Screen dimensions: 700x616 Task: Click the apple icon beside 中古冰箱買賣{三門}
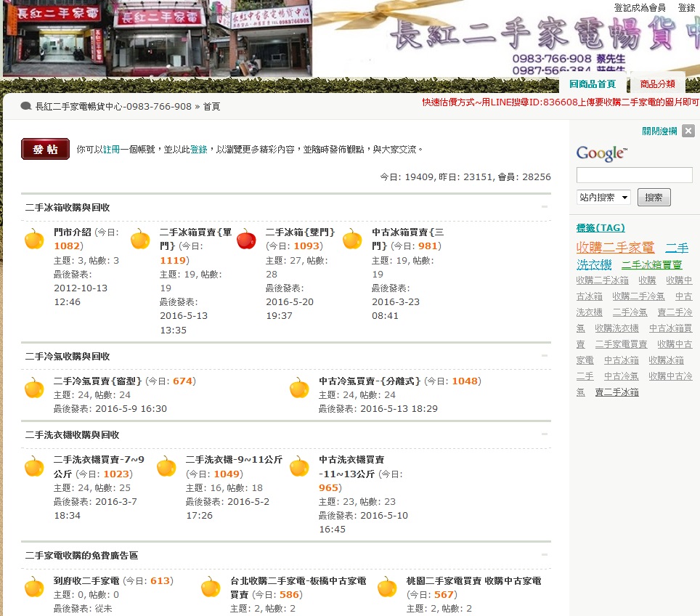(x=352, y=238)
